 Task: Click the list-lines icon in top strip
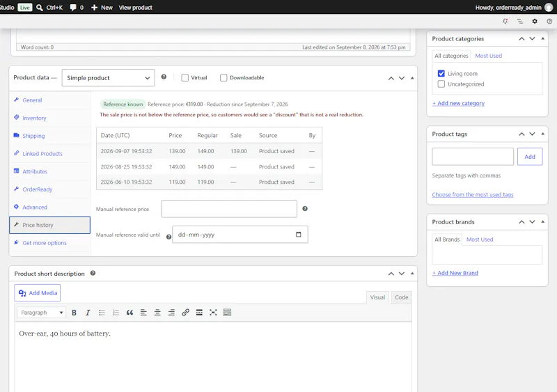click(519, 22)
